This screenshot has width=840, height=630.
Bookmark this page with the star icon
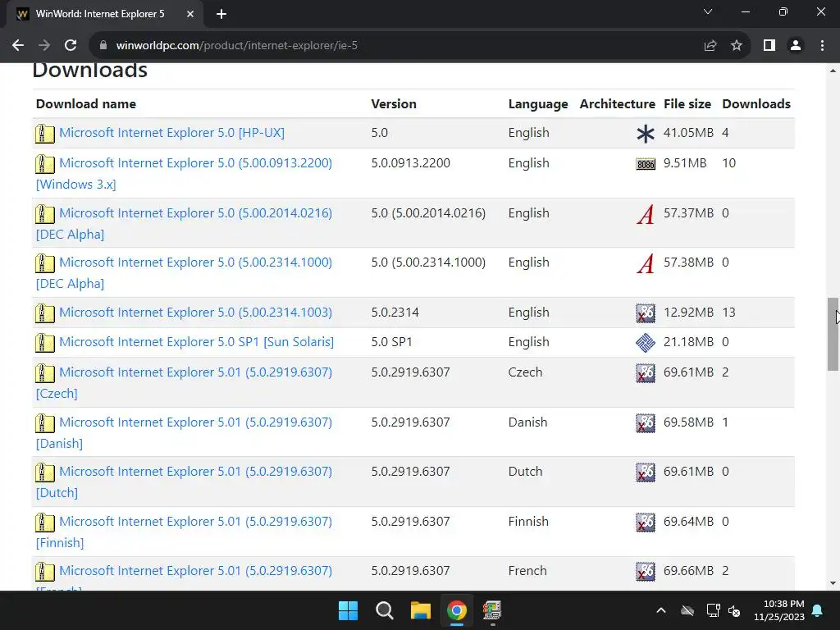737,46
